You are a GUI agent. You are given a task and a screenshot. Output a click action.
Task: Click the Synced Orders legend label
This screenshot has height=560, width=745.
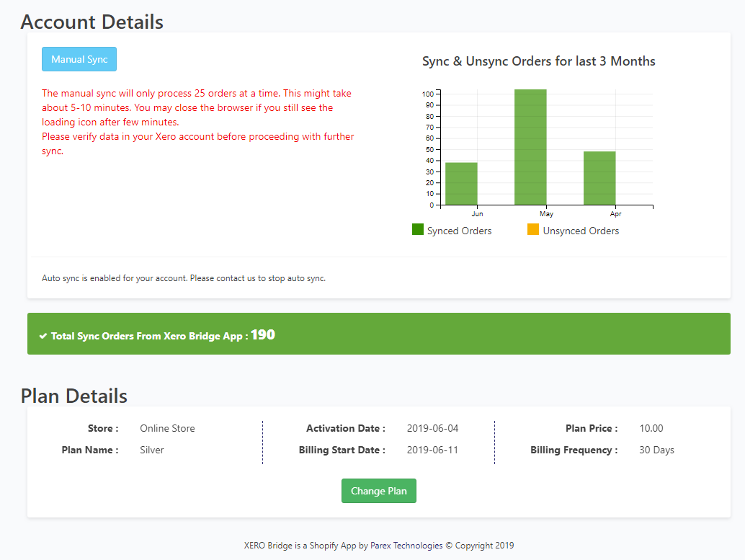459,231
